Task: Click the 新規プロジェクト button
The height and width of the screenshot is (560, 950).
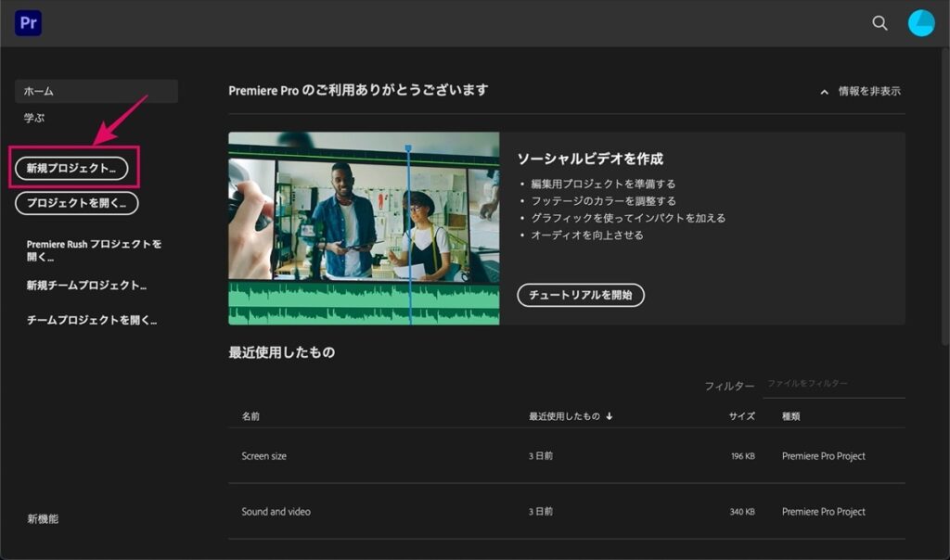Action: [x=71, y=169]
